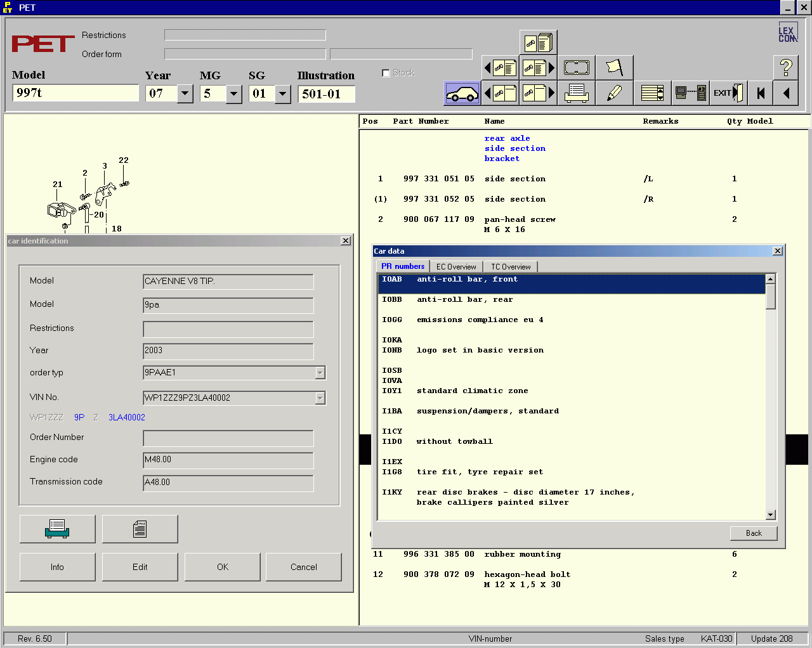Toggle the Stock checkbox
The image size is (812, 648).
tap(386, 73)
